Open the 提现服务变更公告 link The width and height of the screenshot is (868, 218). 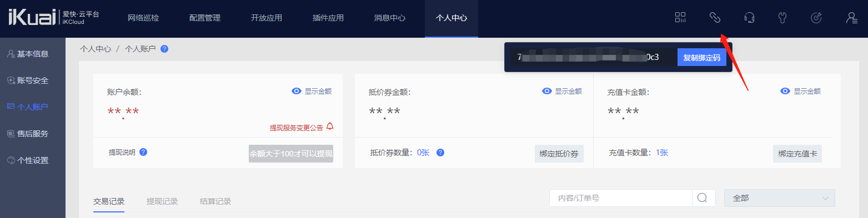point(297,128)
